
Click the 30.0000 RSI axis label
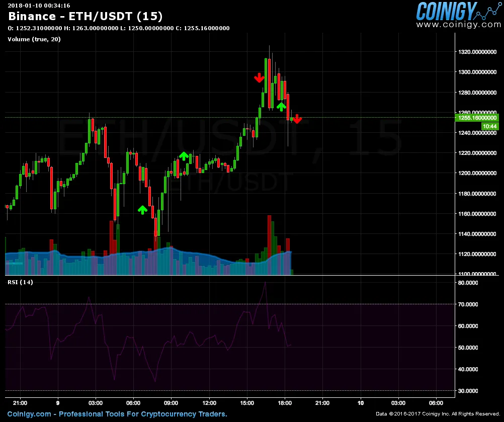[468, 391]
